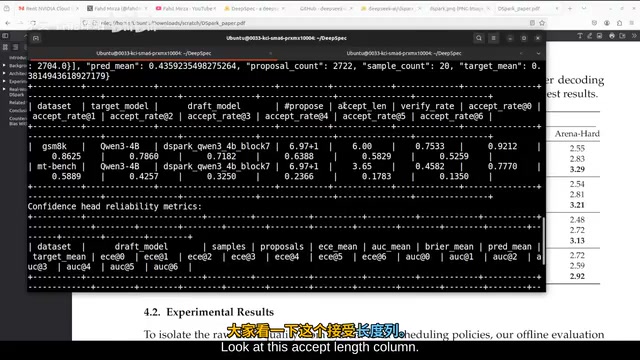
Task: Open the browser extensions icon
Action: tap(619, 23)
